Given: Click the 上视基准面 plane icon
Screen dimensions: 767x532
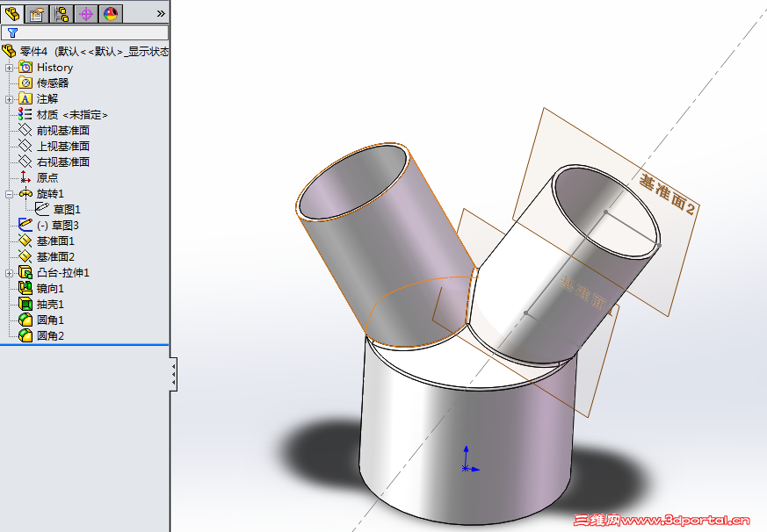Looking at the screenshot, I should tap(25, 146).
